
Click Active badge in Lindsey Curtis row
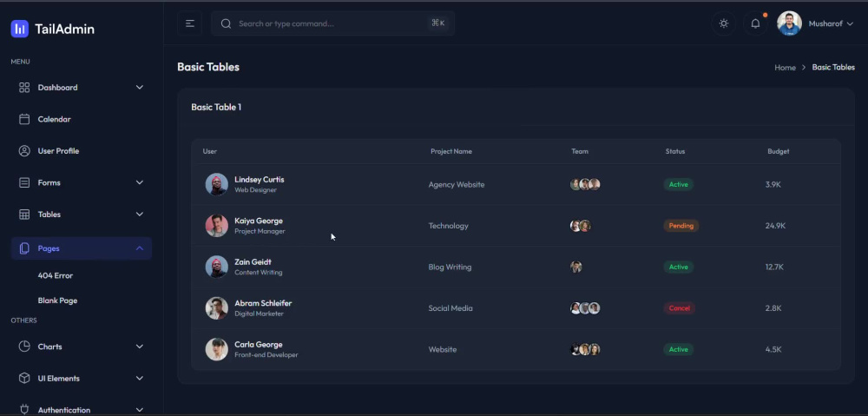coord(678,184)
